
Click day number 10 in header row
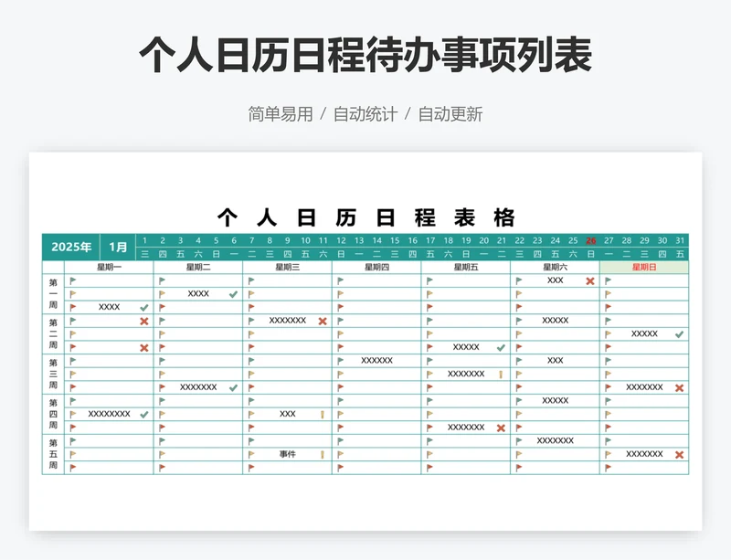pyautogui.click(x=305, y=240)
